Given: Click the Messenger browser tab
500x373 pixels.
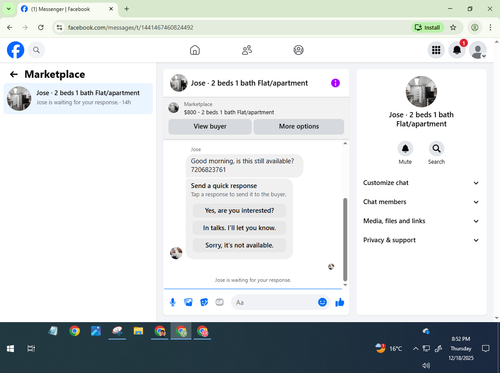Looking at the screenshot, I should (67, 9).
